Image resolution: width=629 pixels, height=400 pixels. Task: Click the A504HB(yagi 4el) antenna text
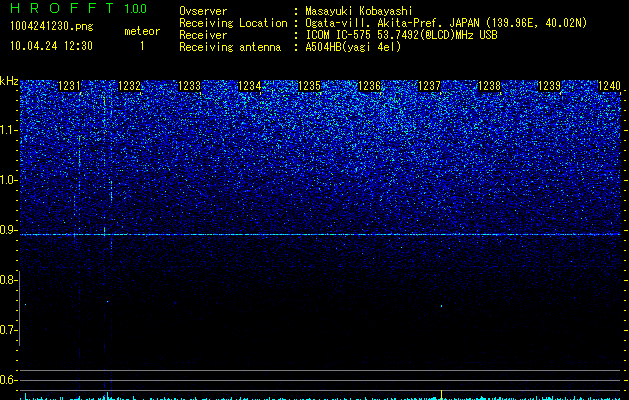[353, 47]
